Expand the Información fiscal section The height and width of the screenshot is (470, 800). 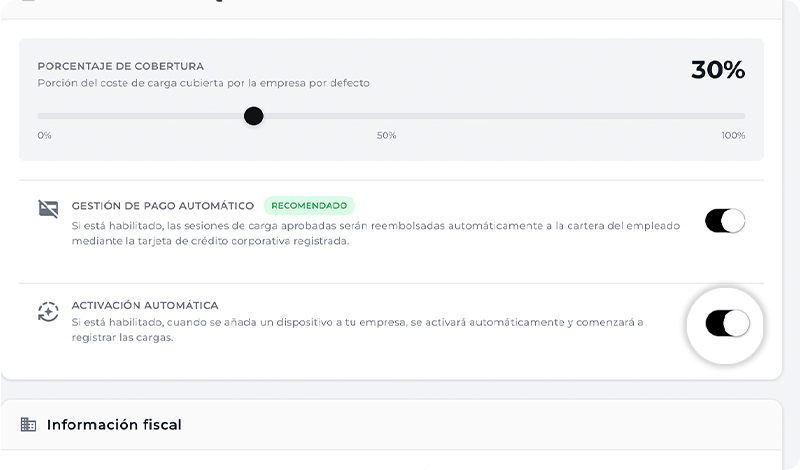tap(114, 425)
